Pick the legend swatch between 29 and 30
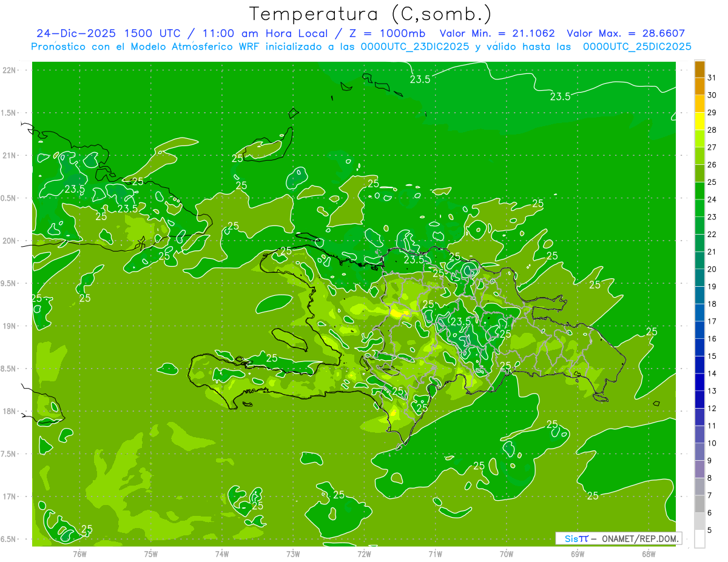 (699, 104)
